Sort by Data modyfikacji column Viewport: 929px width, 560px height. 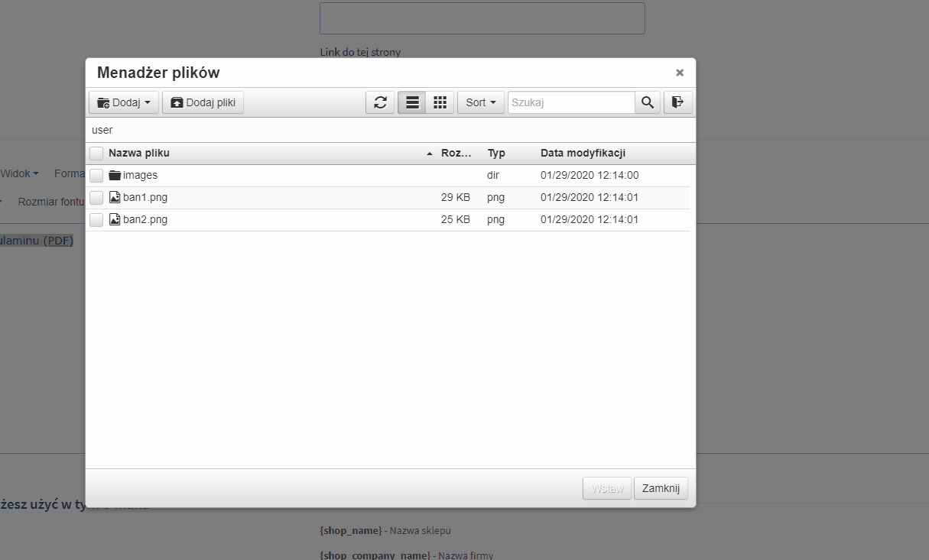point(583,154)
